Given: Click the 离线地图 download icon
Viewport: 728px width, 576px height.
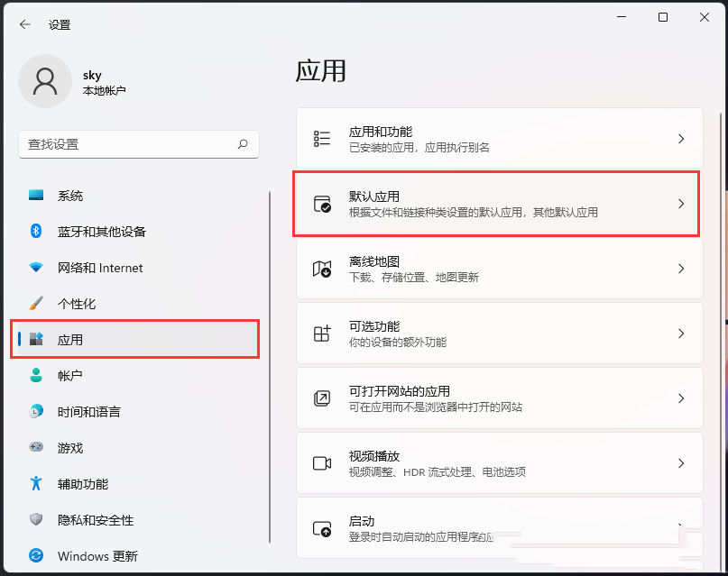Looking at the screenshot, I should 321,268.
